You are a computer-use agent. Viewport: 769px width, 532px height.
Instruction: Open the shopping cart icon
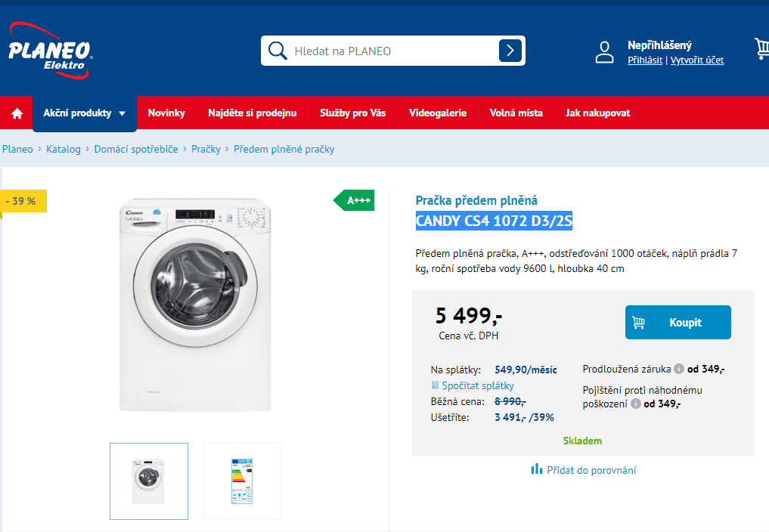coord(762,48)
